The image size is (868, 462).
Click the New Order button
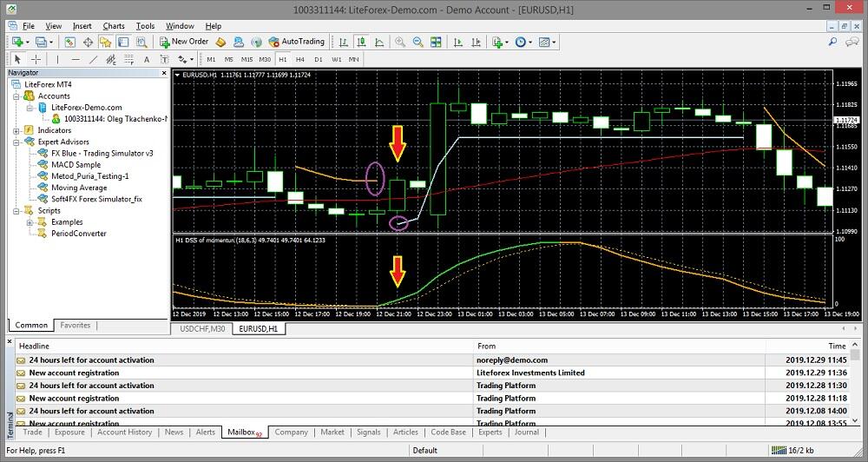point(184,42)
